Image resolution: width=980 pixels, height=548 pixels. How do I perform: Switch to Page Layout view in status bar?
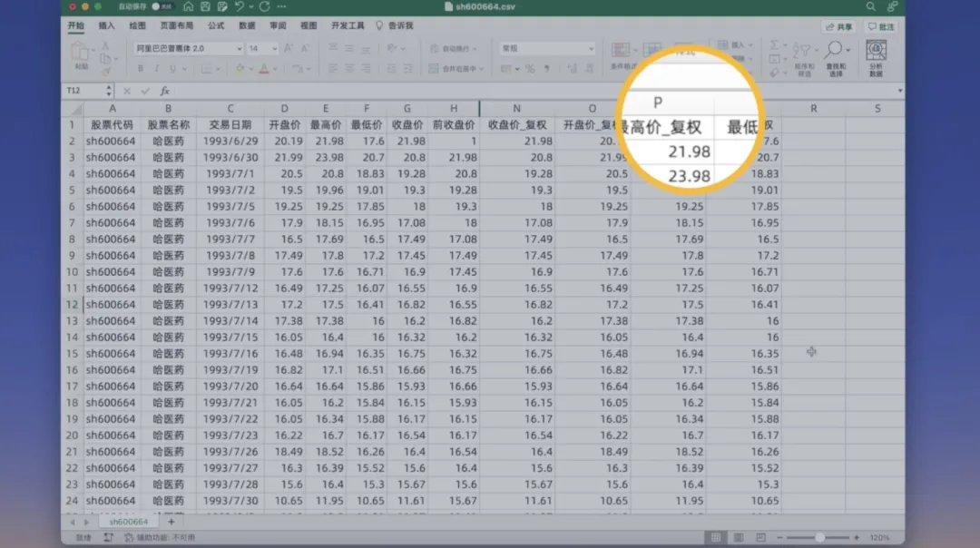pyautogui.click(x=738, y=537)
